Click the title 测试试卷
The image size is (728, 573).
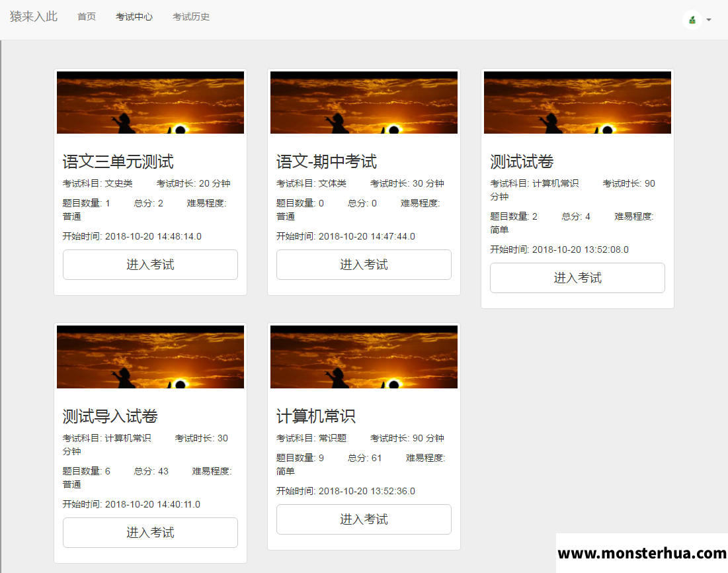[x=522, y=161]
